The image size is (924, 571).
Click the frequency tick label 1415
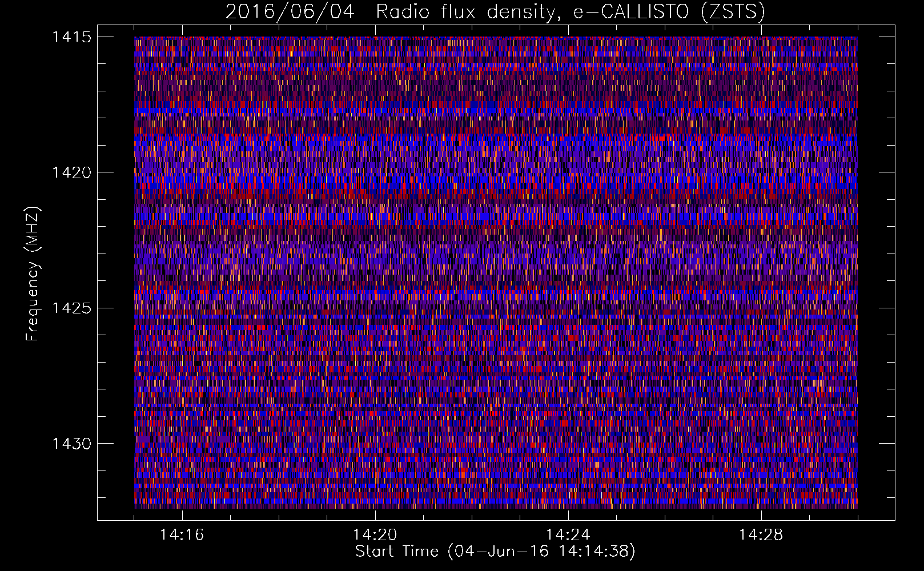coord(71,37)
